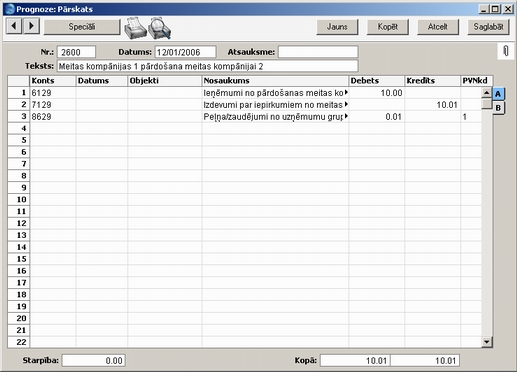Select row number 22 header
The width and height of the screenshot is (517, 372).
(x=19, y=342)
